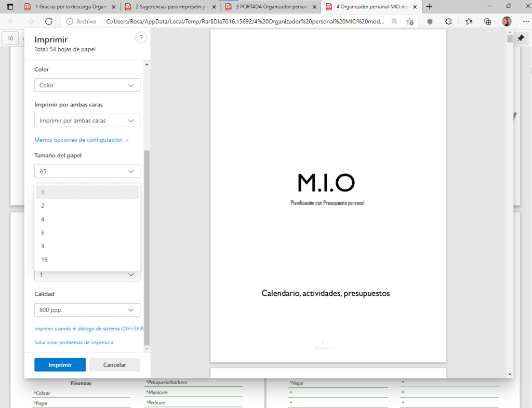Refresh the page with reload icon
Image resolution: width=532 pixels, height=408 pixels.
pos(49,21)
